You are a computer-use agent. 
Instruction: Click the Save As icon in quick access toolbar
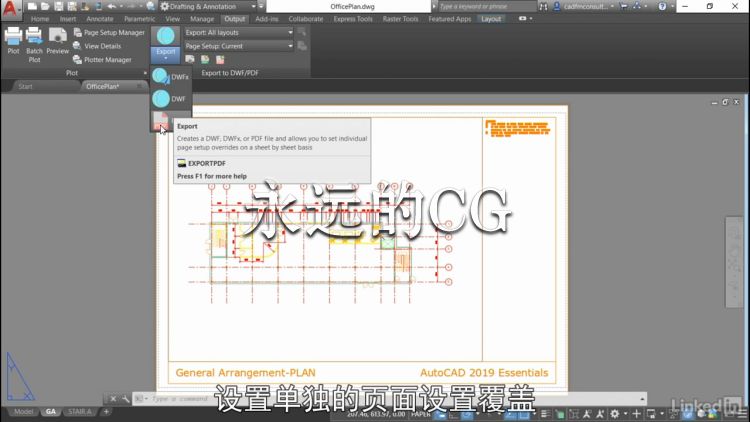72,6
